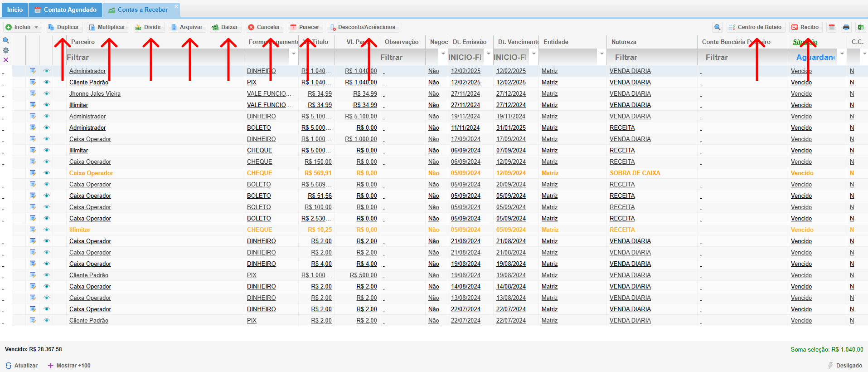Open the red calendar icon beside Recibo
This screenshot has width=868, height=372.
(831, 27)
